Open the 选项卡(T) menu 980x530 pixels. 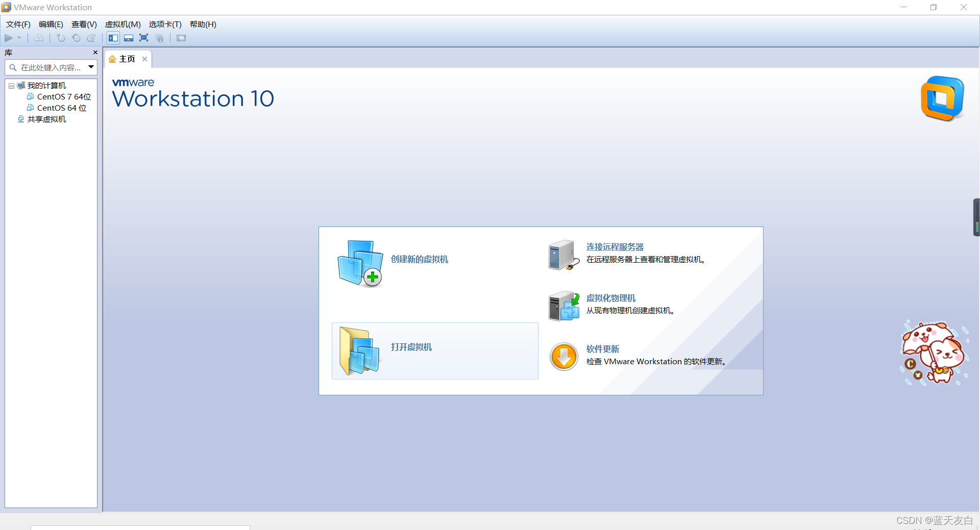tap(165, 24)
